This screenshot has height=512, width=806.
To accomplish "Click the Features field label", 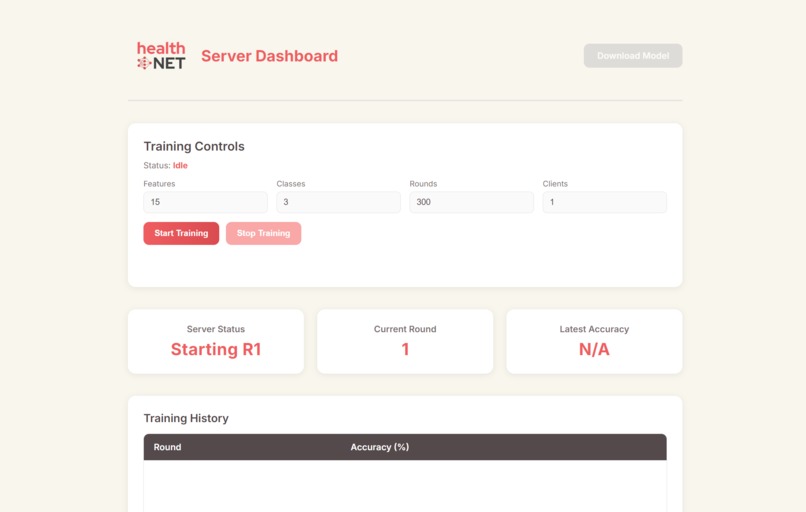I will (159, 184).
